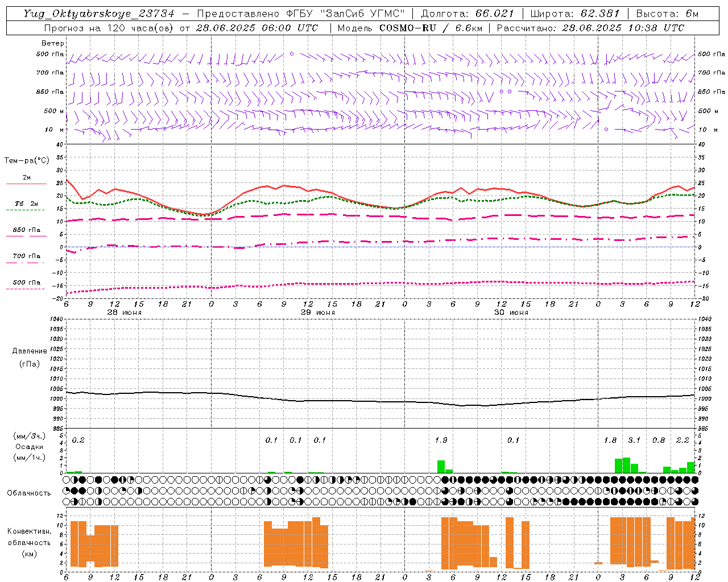Click the Широта: 62.381 latitude value
This screenshot has width=728, height=582.
(x=574, y=14)
